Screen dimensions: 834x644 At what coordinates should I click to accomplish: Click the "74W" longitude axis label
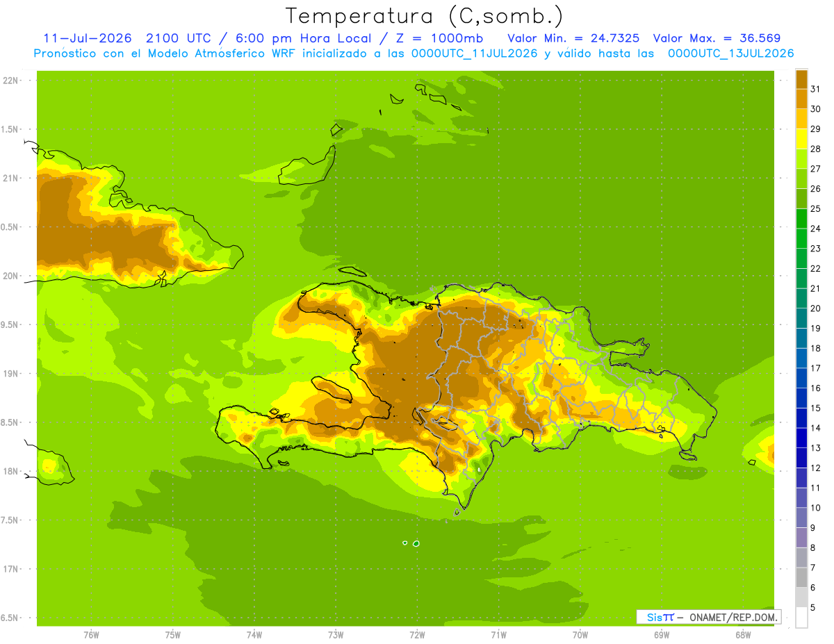point(254,635)
